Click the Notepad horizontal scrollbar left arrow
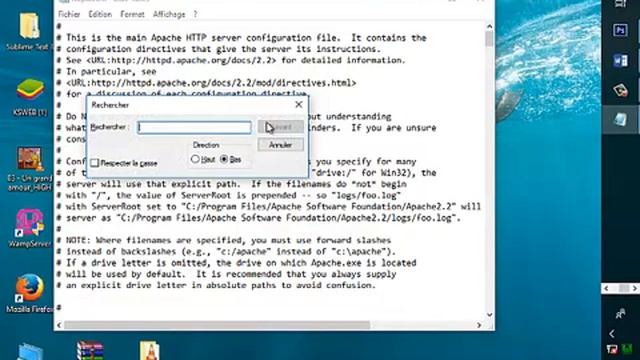640x360 pixels. tap(59, 325)
